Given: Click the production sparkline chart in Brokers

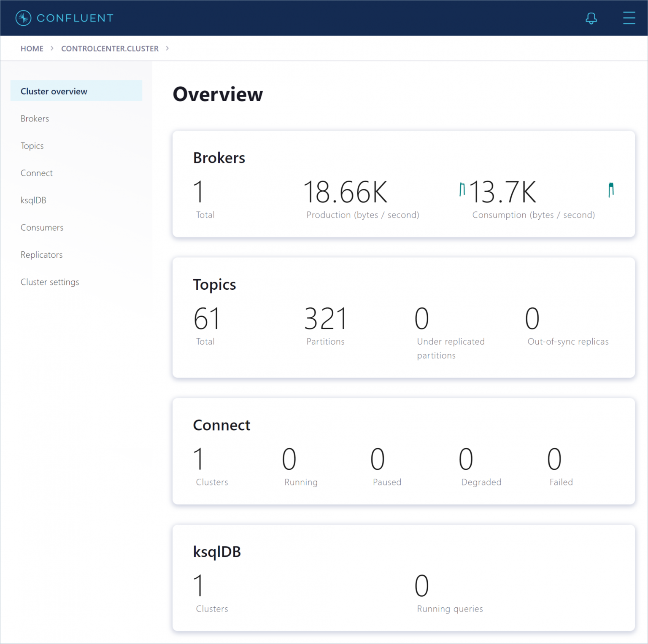Looking at the screenshot, I should pyautogui.click(x=462, y=189).
